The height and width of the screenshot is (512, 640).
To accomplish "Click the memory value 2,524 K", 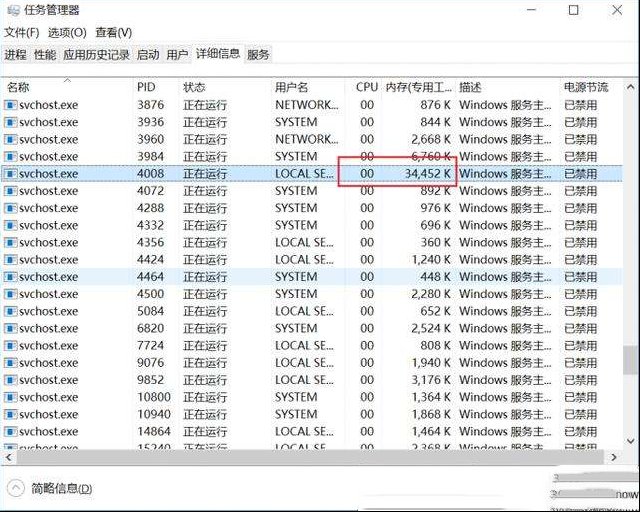I will [431, 328].
